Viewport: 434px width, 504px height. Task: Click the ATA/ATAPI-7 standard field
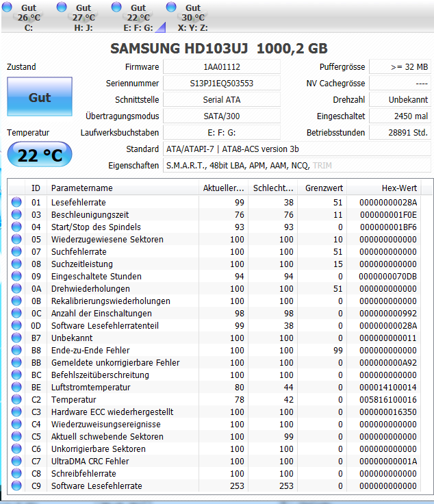click(x=297, y=149)
